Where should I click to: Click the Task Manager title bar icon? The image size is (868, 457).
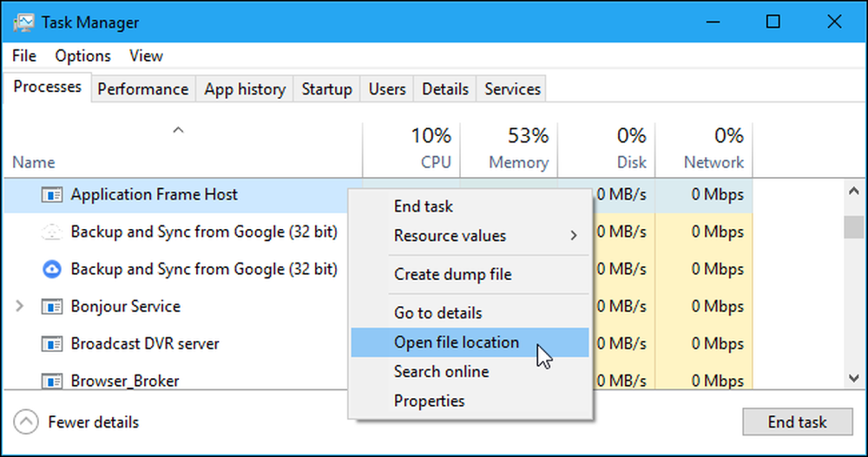23,23
